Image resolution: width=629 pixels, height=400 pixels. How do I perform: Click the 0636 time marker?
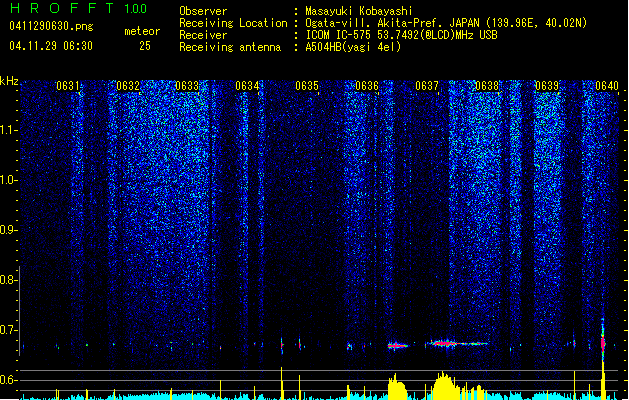coord(367,86)
